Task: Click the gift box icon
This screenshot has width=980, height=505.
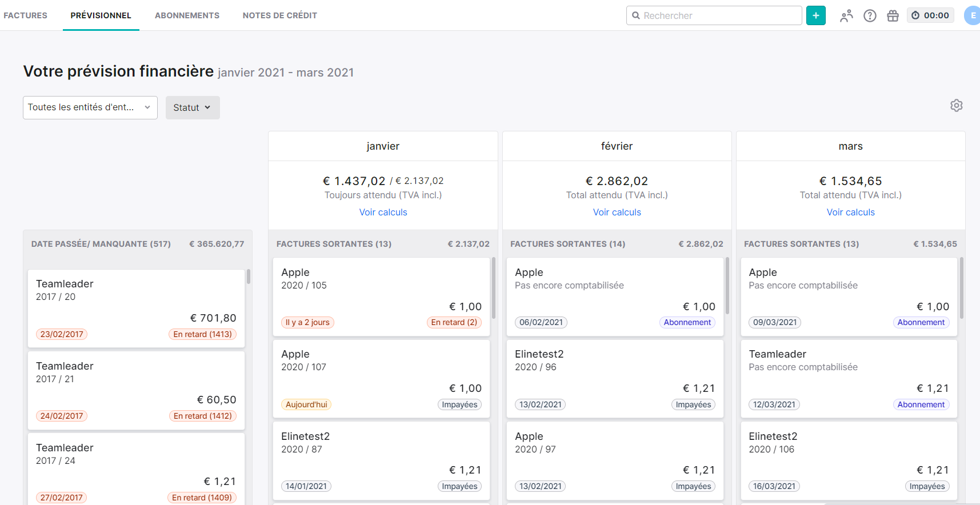Action: coord(893,16)
